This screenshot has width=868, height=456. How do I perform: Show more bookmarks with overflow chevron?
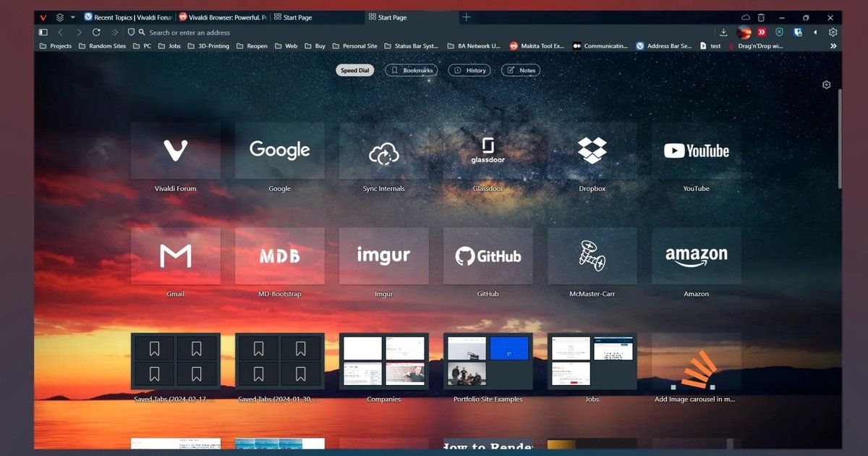coord(833,46)
